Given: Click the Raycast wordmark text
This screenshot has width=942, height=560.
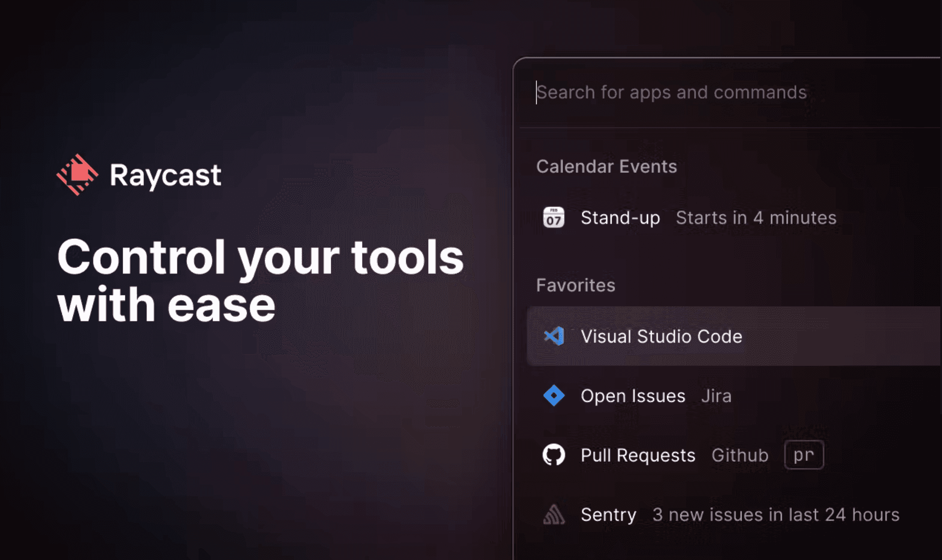Looking at the screenshot, I should [x=165, y=176].
